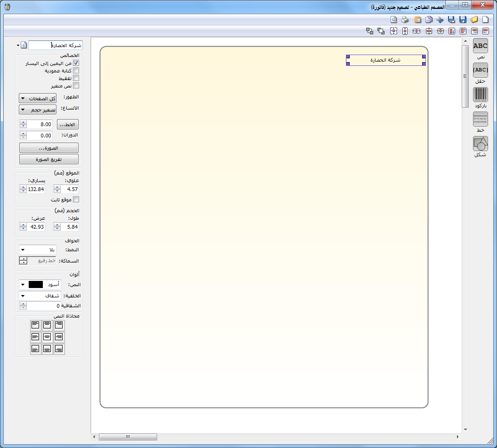497x448 pixels.
Task: Open an existing design with the yellow folder icon
Action: click(474, 20)
